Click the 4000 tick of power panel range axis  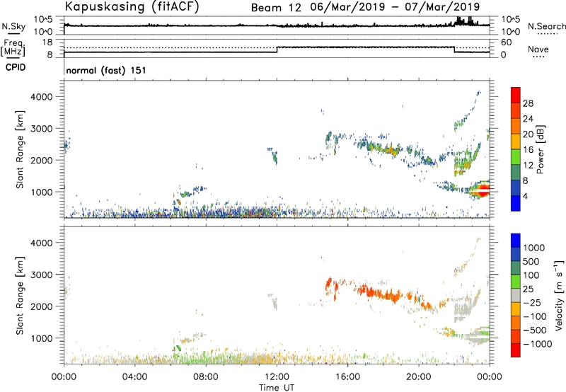42,97
